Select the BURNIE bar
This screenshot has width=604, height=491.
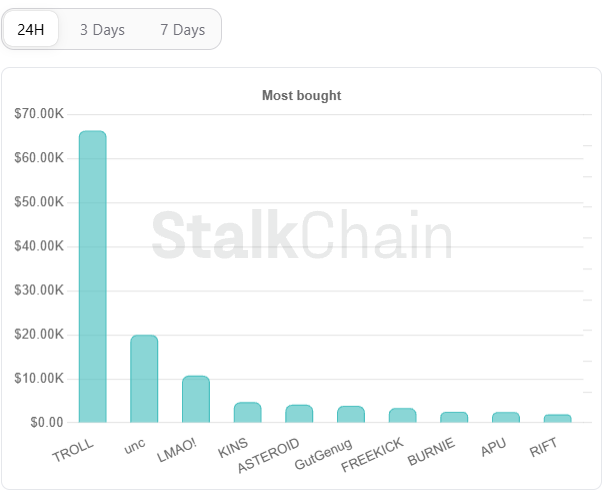click(454, 417)
